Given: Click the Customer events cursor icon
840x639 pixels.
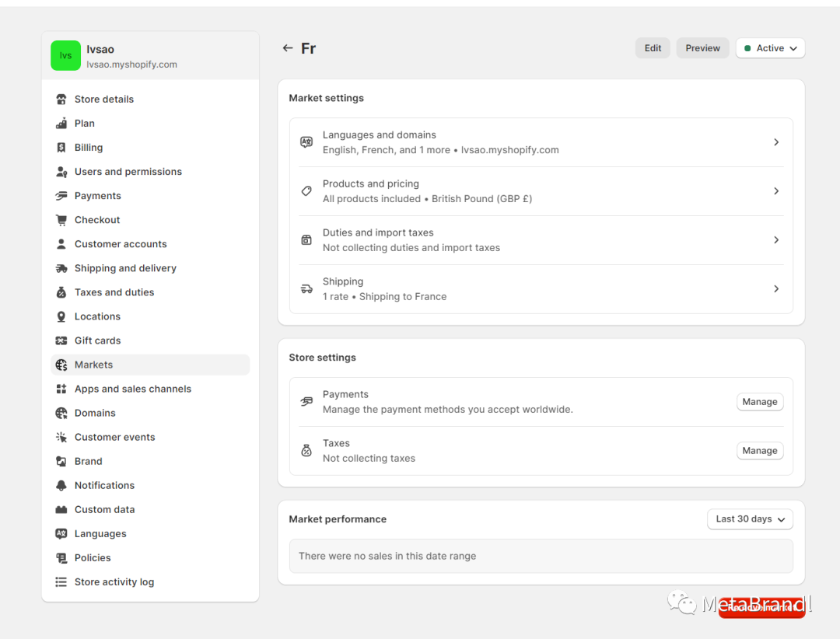Looking at the screenshot, I should tap(61, 437).
